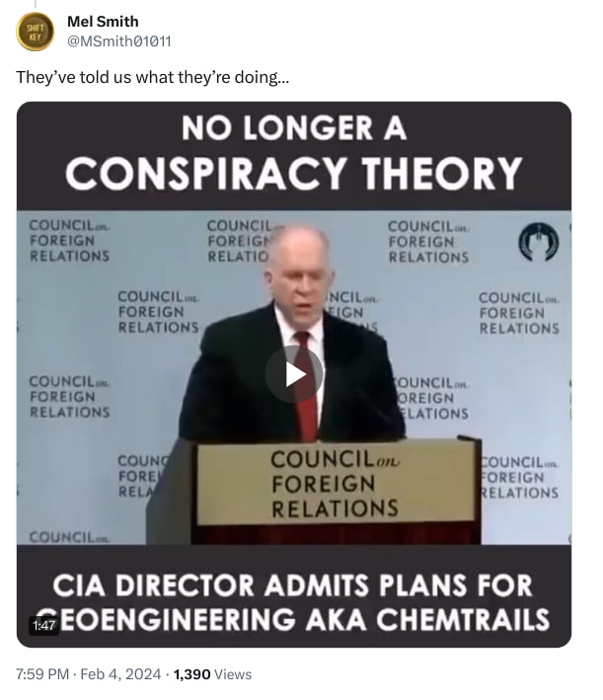Image resolution: width=603 pixels, height=700 pixels.
Task: Click the "CIA DIRECTOR ADMITS PLANS FOR" caption line
Action: 293,585
